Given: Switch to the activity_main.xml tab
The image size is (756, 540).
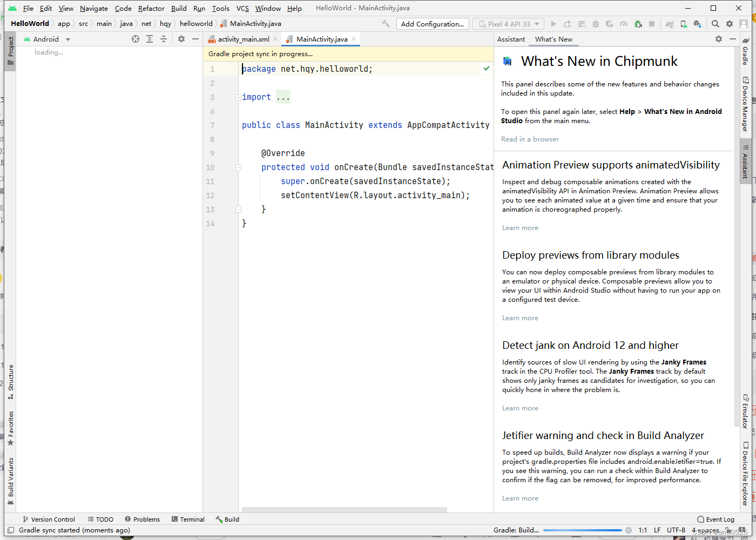Looking at the screenshot, I should (243, 39).
